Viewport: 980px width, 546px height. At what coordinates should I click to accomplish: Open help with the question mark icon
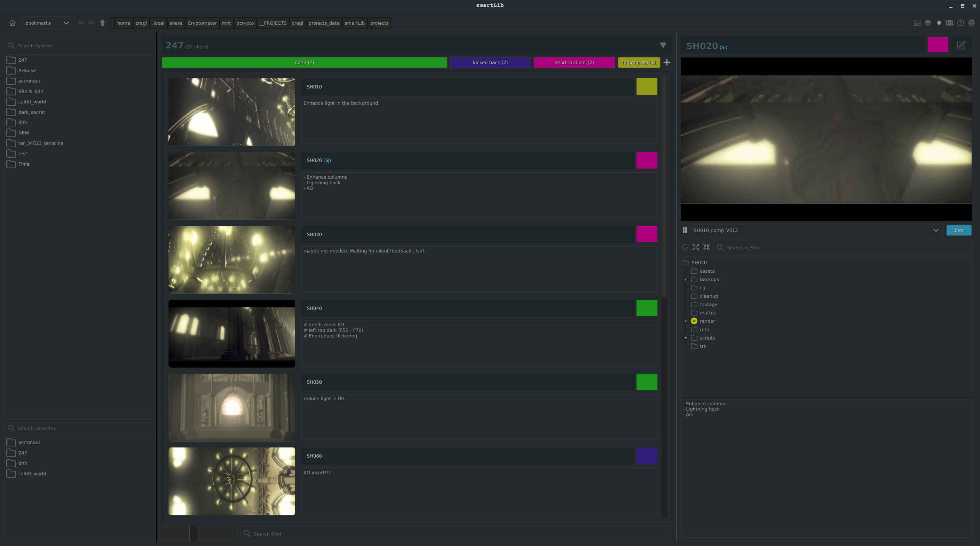point(961,23)
